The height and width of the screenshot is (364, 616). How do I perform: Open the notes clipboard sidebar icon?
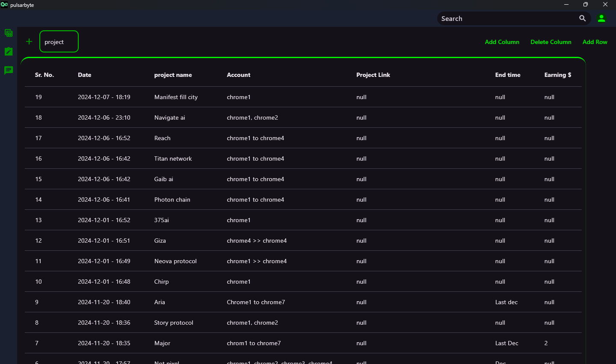(x=9, y=51)
